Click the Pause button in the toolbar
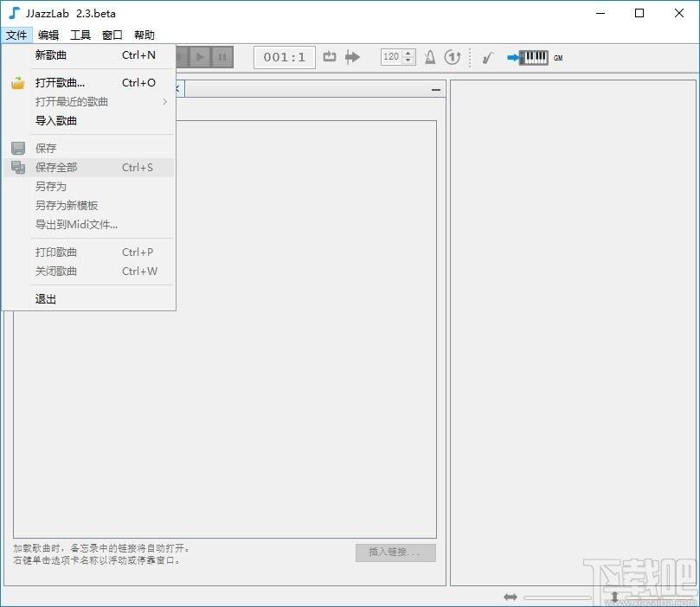700x607 pixels. click(222, 57)
